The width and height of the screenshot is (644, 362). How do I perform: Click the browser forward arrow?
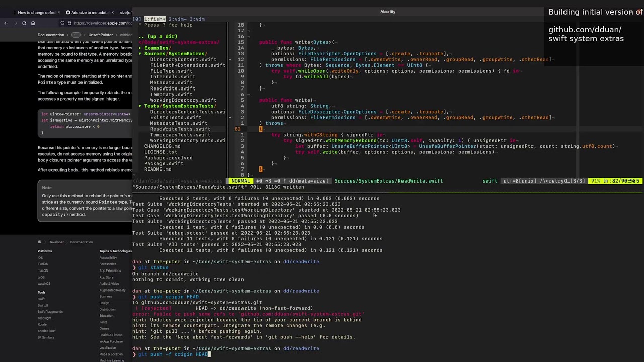[x=15, y=23]
